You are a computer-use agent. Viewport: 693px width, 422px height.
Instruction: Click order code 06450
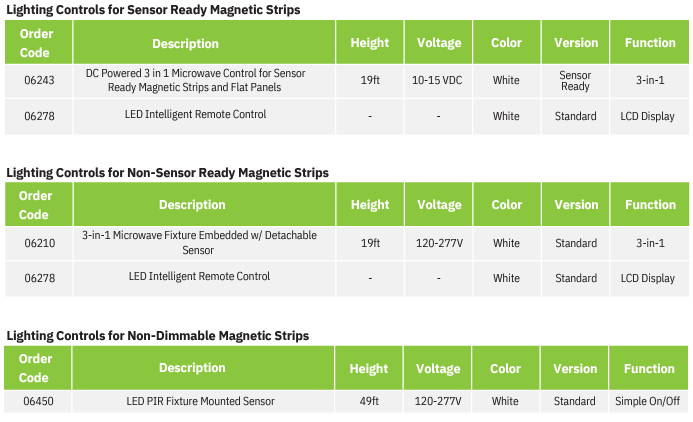tap(38, 401)
